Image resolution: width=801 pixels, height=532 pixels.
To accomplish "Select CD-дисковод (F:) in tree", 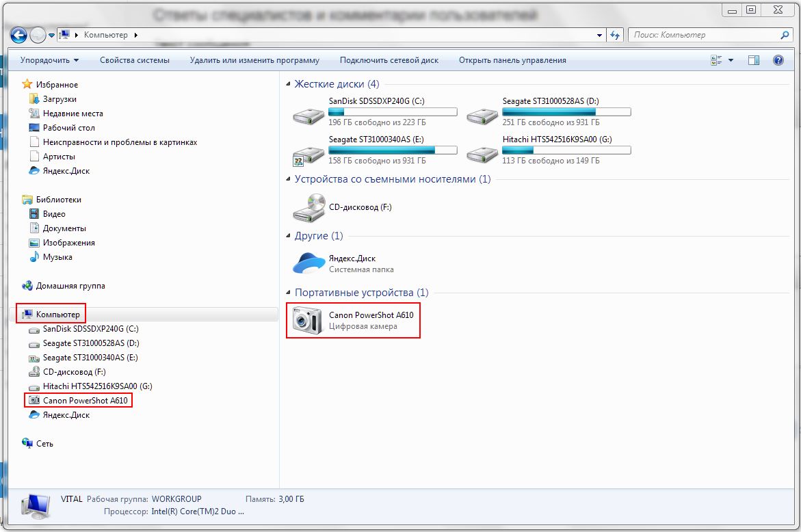I will coord(68,372).
